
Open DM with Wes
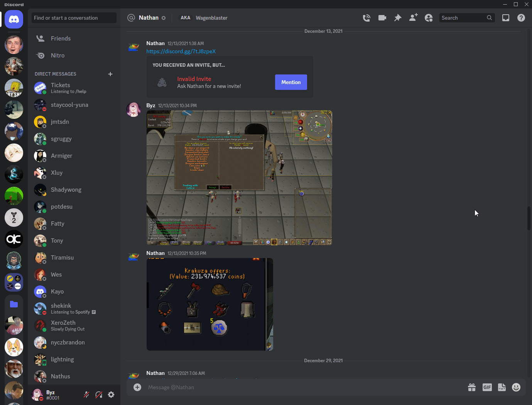74,275
